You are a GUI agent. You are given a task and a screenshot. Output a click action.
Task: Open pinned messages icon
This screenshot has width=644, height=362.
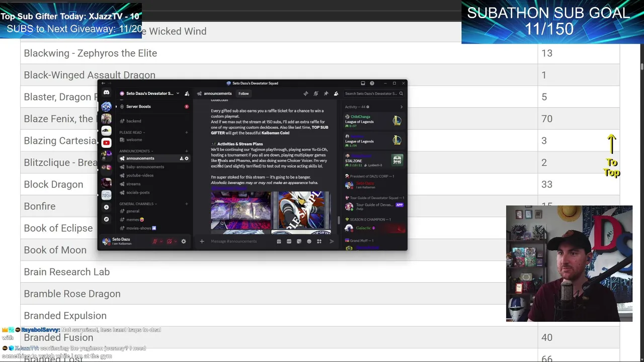(326, 94)
